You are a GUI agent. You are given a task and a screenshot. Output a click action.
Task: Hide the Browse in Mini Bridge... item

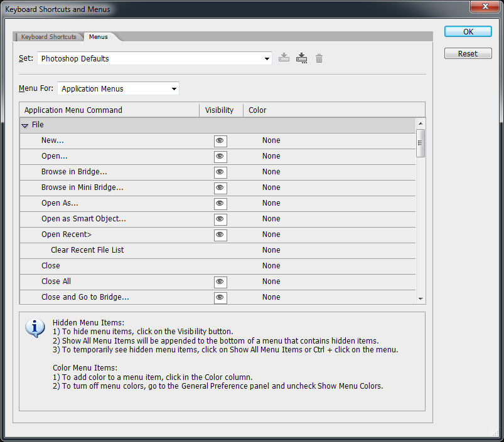[x=220, y=188]
